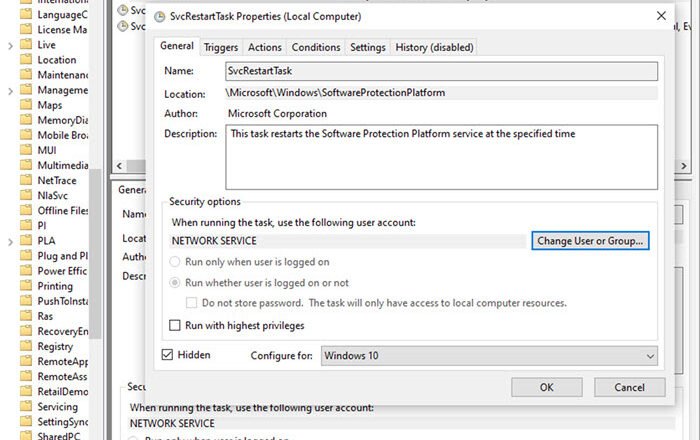
Task: Open the Conditions tab
Action: coord(316,47)
